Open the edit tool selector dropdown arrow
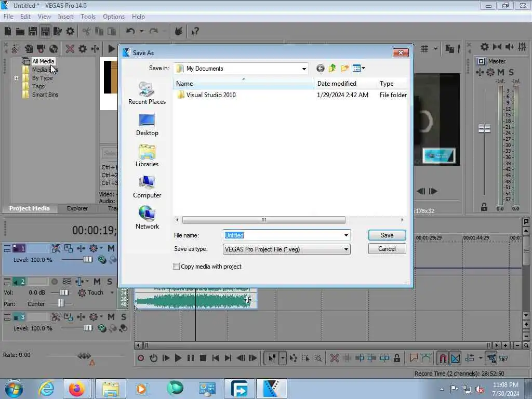This screenshot has height=399, width=532. click(283, 358)
